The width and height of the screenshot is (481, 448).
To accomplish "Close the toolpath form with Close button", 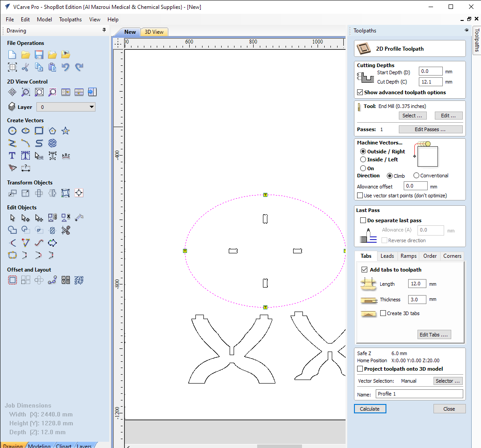I will (449, 409).
